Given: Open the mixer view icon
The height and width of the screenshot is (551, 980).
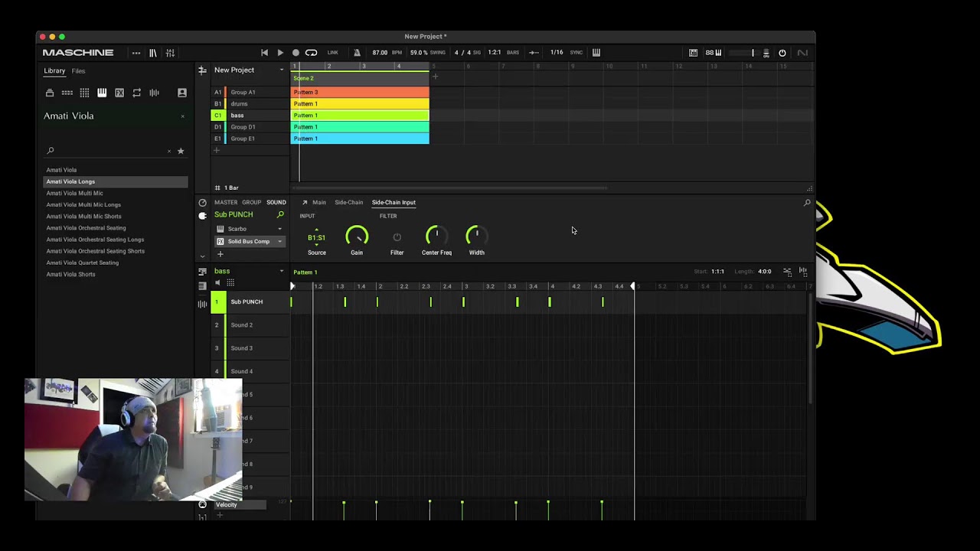Looking at the screenshot, I should click(170, 53).
